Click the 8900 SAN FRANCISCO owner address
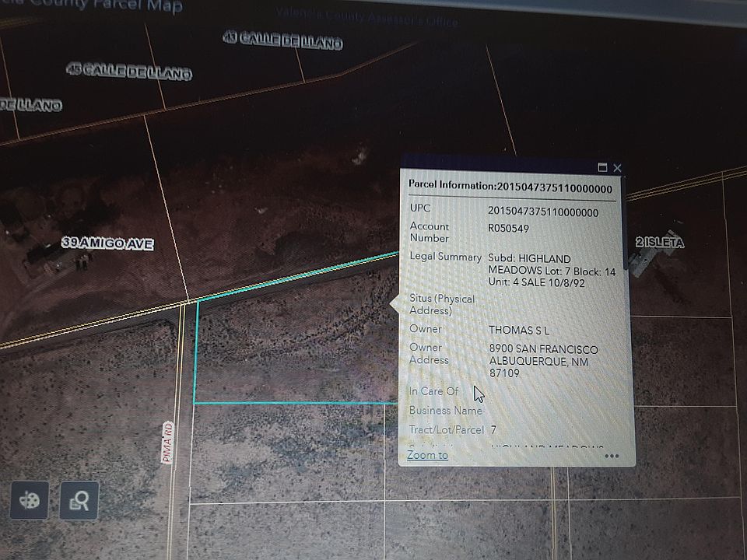 pos(544,361)
